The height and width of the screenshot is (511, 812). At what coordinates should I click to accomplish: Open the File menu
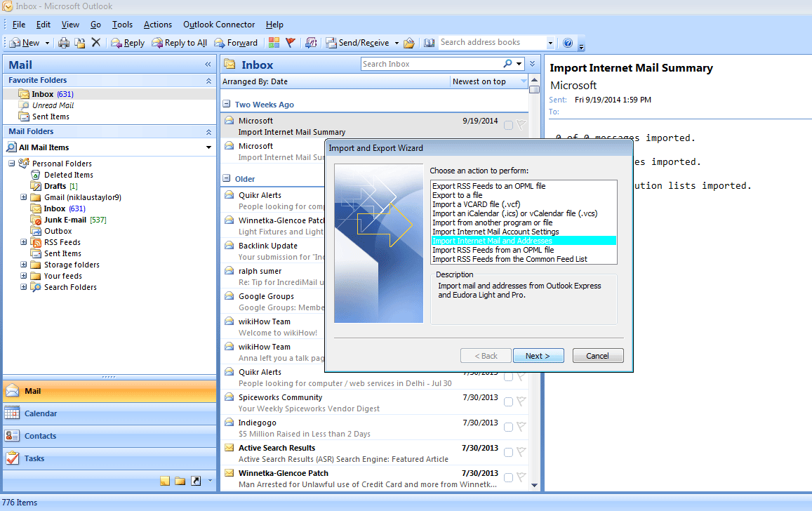click(19, 25)
